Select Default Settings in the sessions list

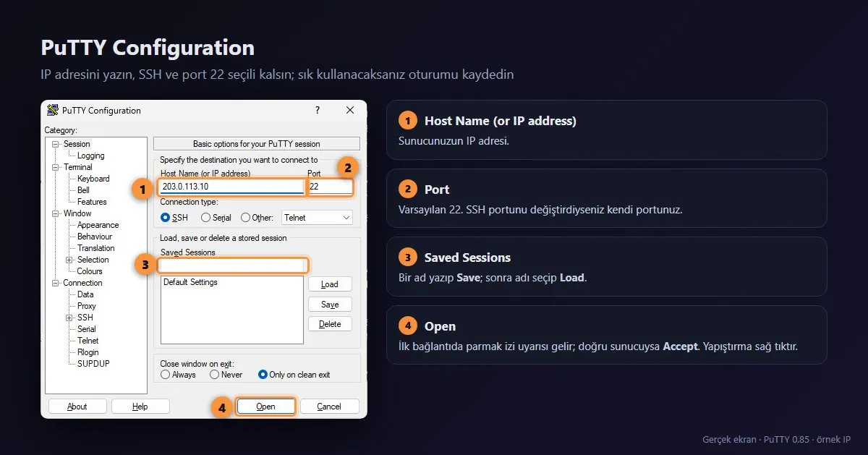pyautogui.click(x=190, y=282)
